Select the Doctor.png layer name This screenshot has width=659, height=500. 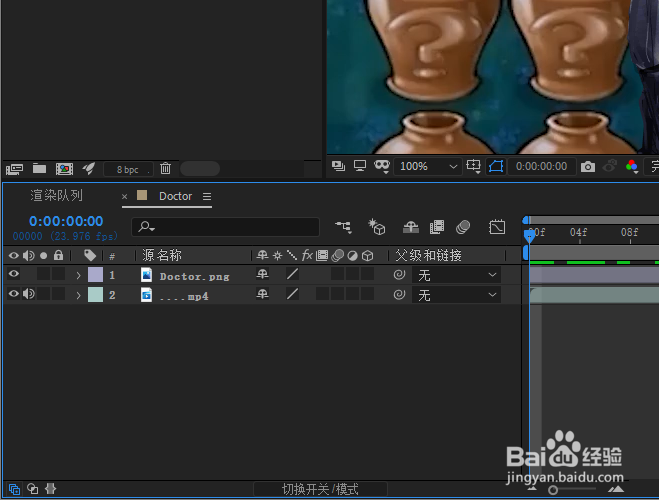tap(195, 276)
